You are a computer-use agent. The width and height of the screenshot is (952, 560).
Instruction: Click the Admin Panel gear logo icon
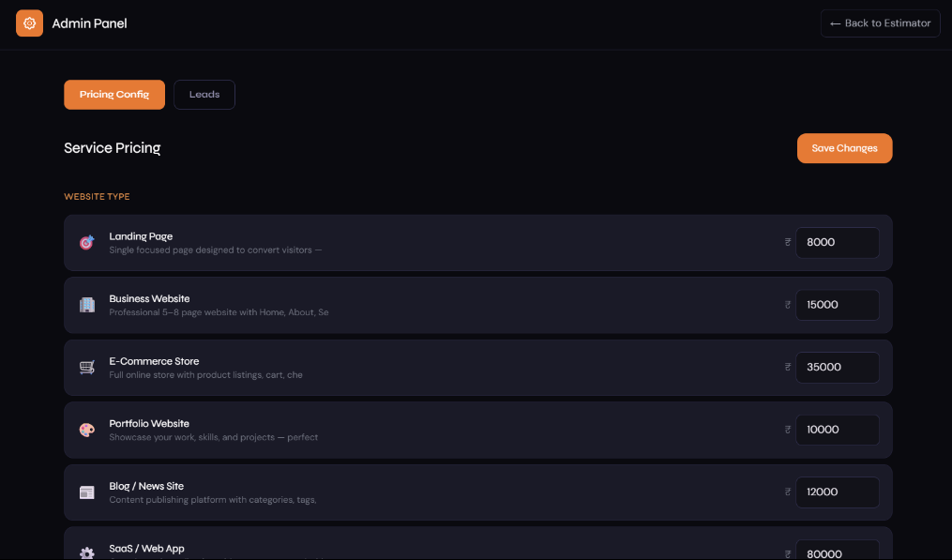[x=29, y=23]
